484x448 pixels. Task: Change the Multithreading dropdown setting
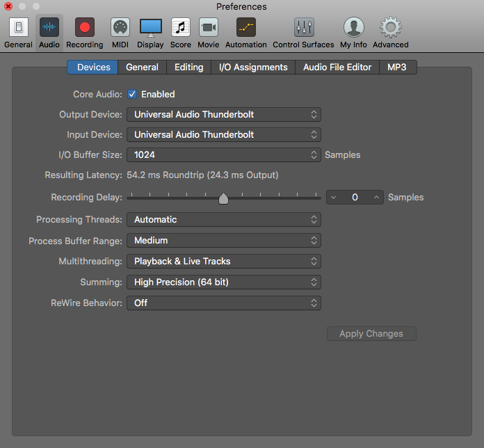tap(223, 262)
